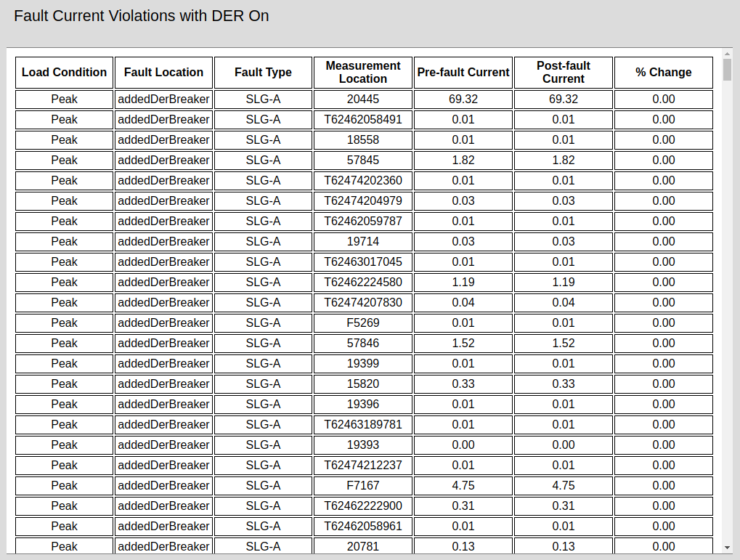Select measurement location T62474202360
The width and height of the screenshot is (740, 560).
click(x=363, y=180)
